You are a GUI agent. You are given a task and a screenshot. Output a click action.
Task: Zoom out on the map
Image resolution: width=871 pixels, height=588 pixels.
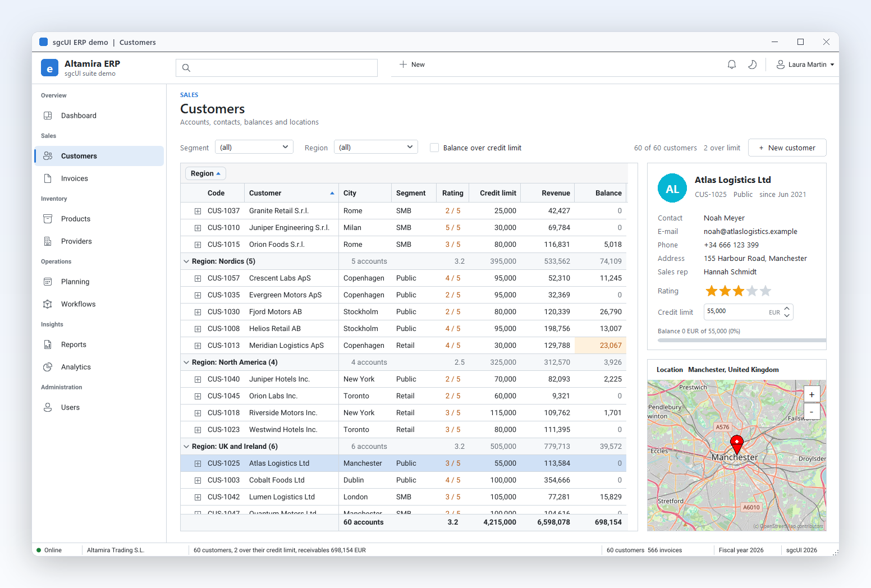click(812, 411)
